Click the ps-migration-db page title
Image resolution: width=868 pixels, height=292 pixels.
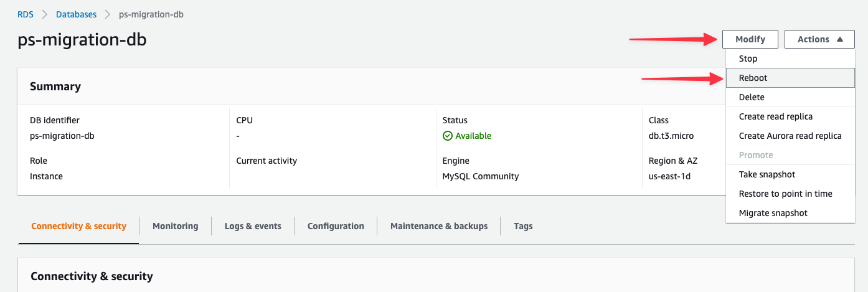[82, 40]
